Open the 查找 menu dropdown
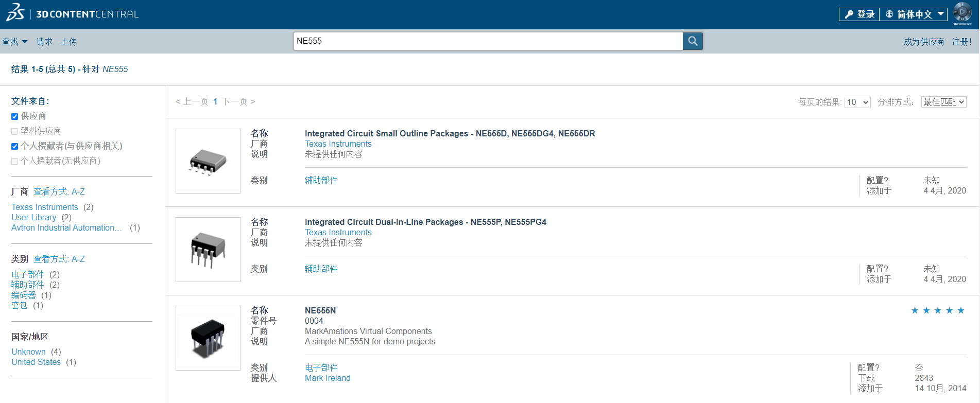 (14, 42)
